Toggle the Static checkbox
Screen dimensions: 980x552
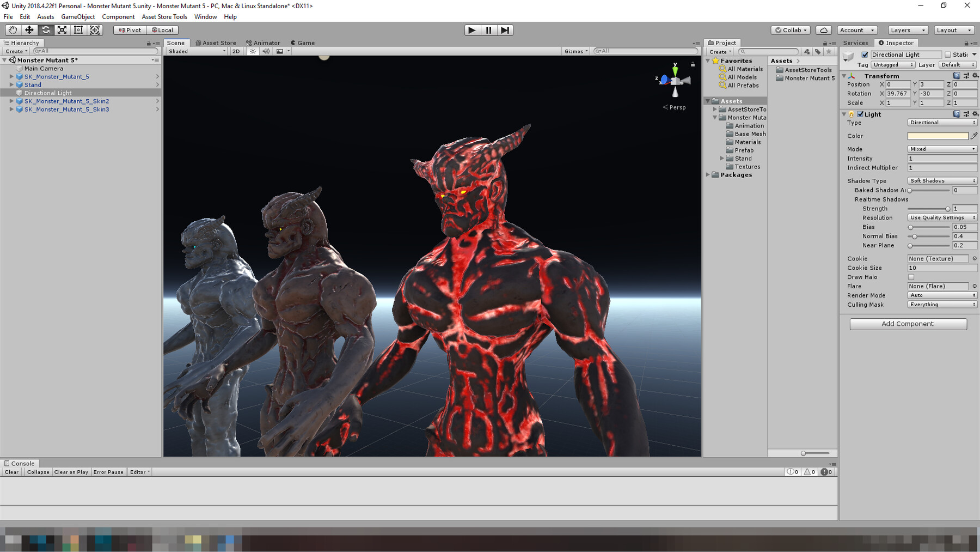pos(948,54)
